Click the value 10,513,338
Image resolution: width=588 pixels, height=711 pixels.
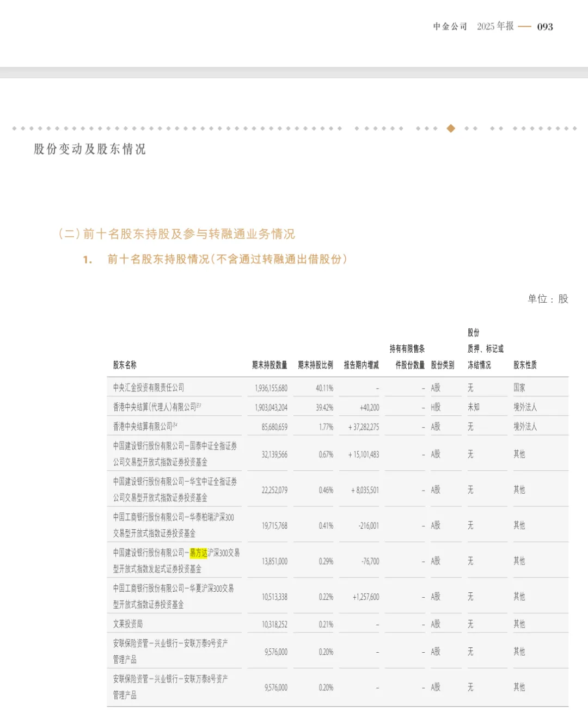tap(274, 597)
